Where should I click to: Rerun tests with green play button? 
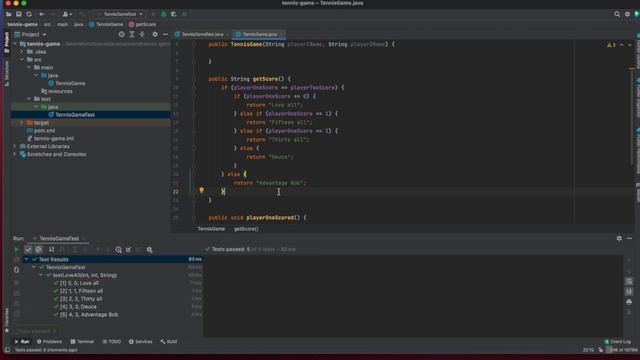[16, 249]
